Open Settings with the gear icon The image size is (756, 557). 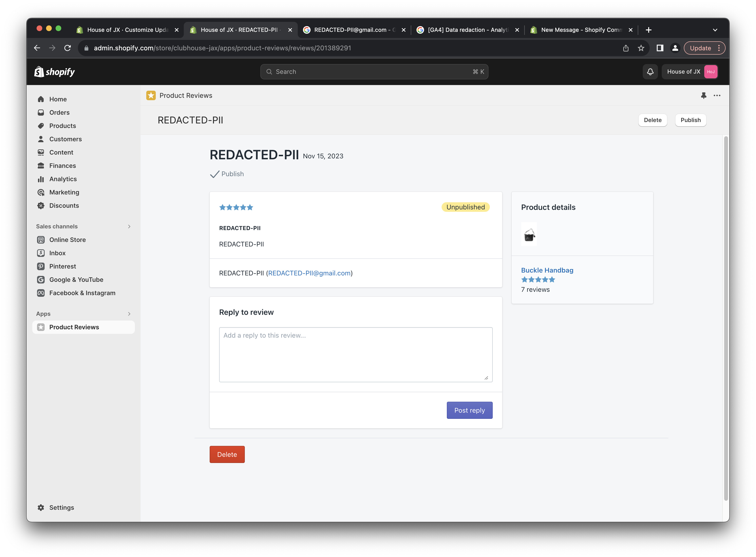click(x=41, y=507)
